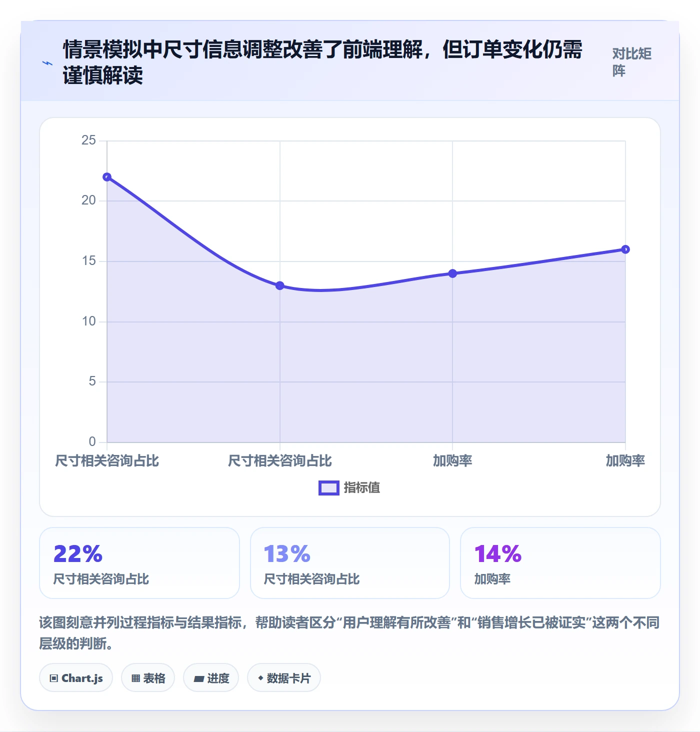
Task: Click the chart data point at value 14
Action: tap(452, 273)
